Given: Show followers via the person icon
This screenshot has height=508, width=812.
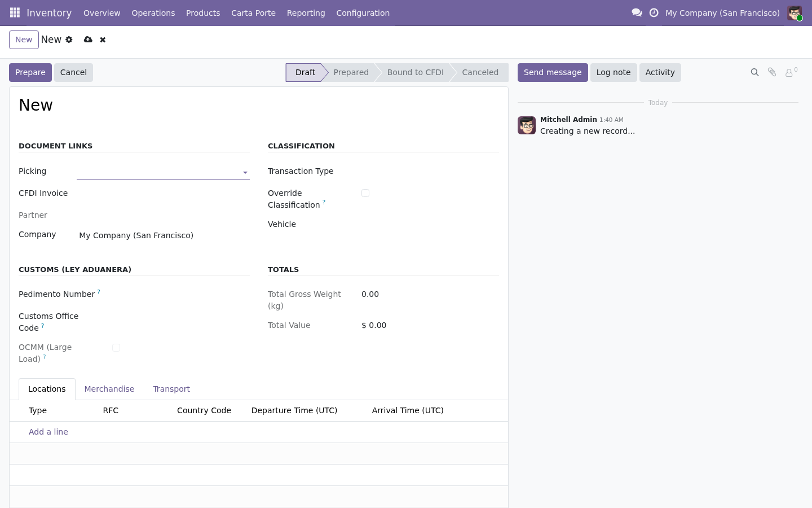Looking at the screenshot, I should tap(791, 72).
